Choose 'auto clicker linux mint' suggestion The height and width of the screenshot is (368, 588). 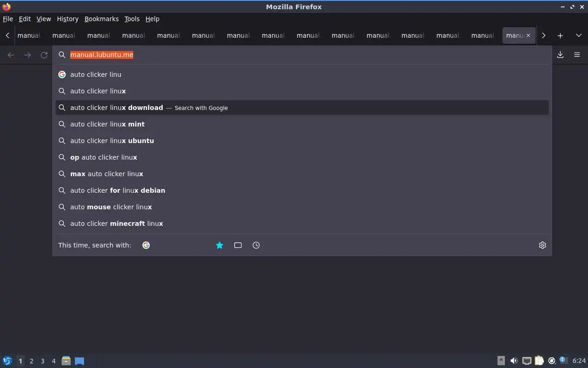click(x=302, y=124)
